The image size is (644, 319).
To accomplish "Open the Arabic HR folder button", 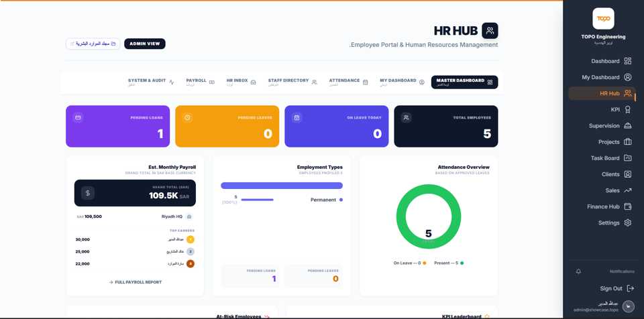I will 93,44.
